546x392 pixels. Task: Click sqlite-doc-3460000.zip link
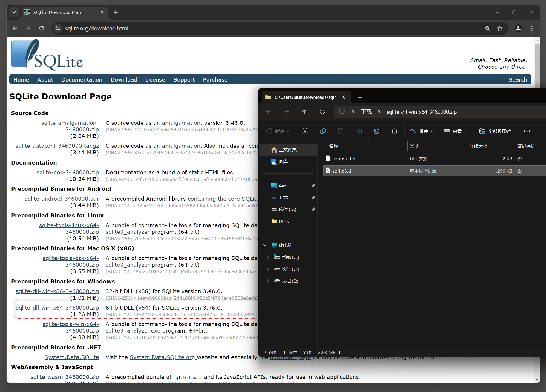point(68,172)
